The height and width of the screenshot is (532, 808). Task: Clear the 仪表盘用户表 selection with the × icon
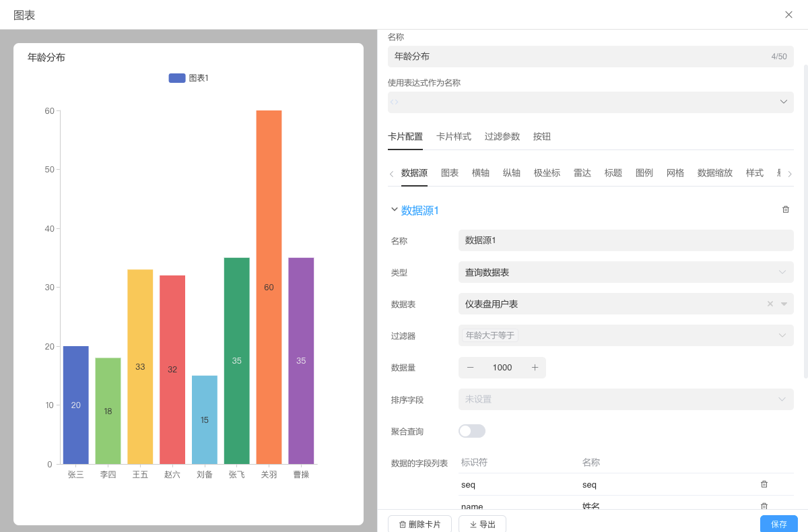tap(770, 304)
